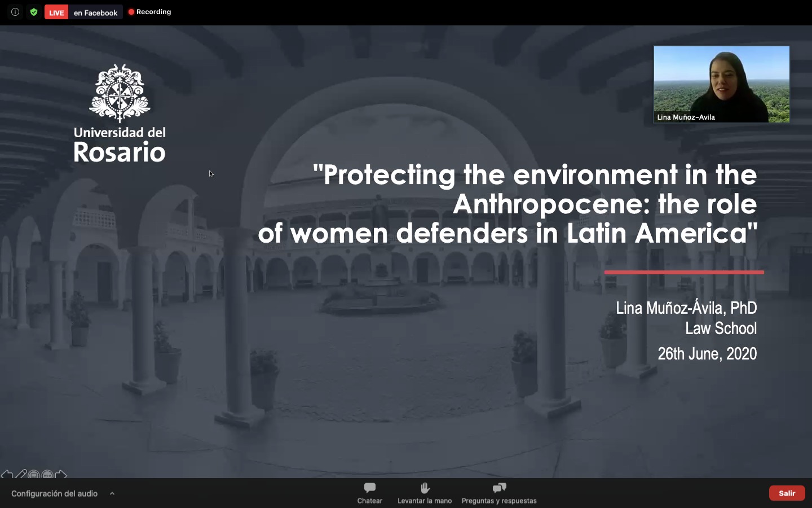Select the slideshow pen tool

pos(21,475)
